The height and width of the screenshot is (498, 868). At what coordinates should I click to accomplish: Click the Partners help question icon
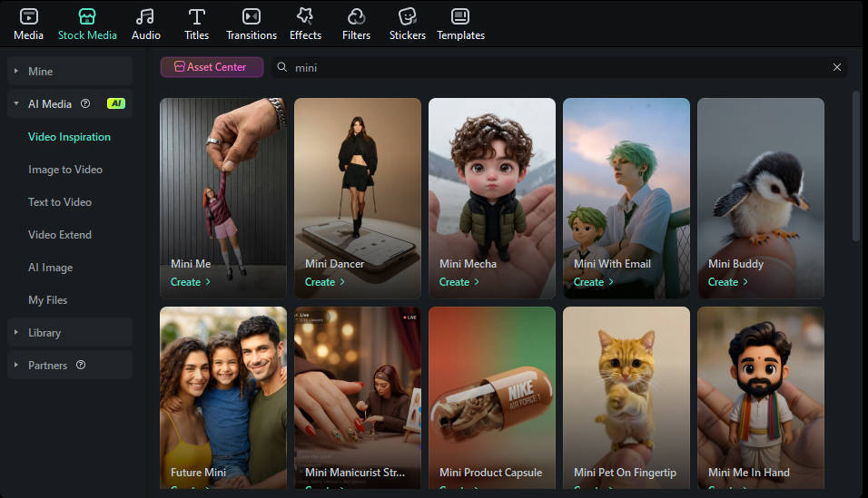[x=81, y=365]
